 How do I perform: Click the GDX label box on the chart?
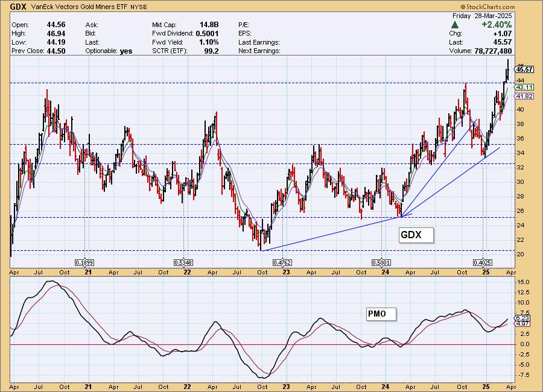(416, 235)
